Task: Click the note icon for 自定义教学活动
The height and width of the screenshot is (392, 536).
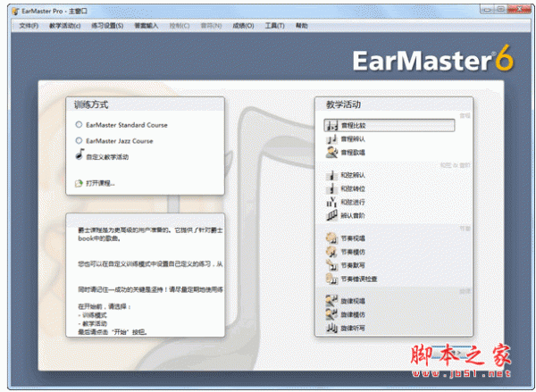Action: point(80,154)
